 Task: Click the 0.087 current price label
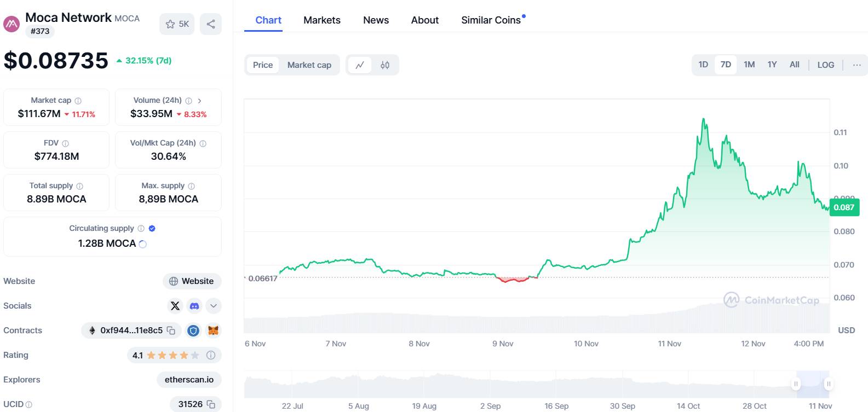pyautogui.click(x=844, y=207)
